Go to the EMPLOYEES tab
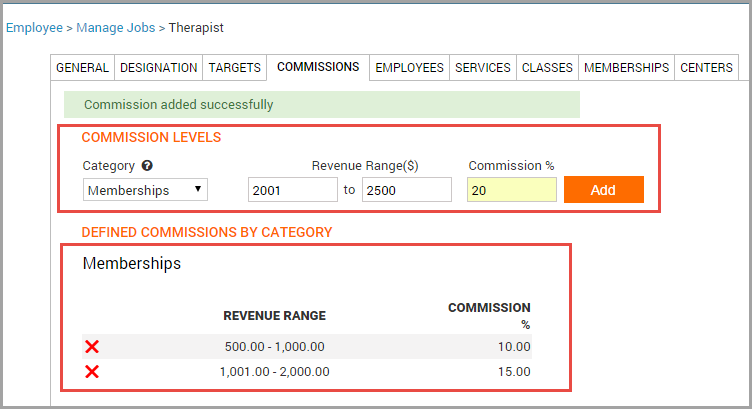 click(409, 68)
